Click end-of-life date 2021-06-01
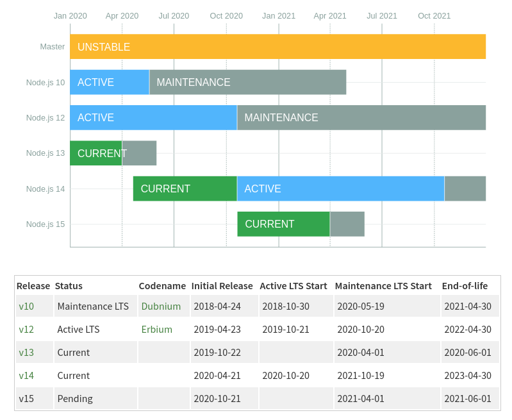 [x=468, y=399]
